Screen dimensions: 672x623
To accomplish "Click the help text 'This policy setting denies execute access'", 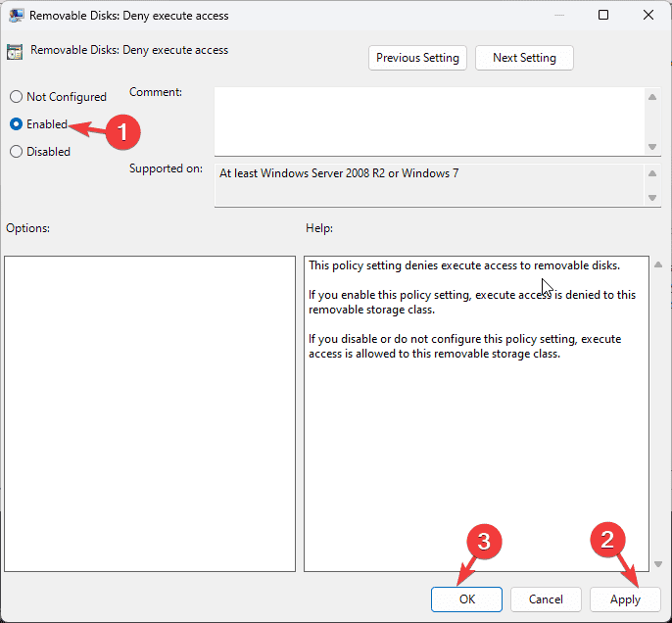I will (413, 265).
